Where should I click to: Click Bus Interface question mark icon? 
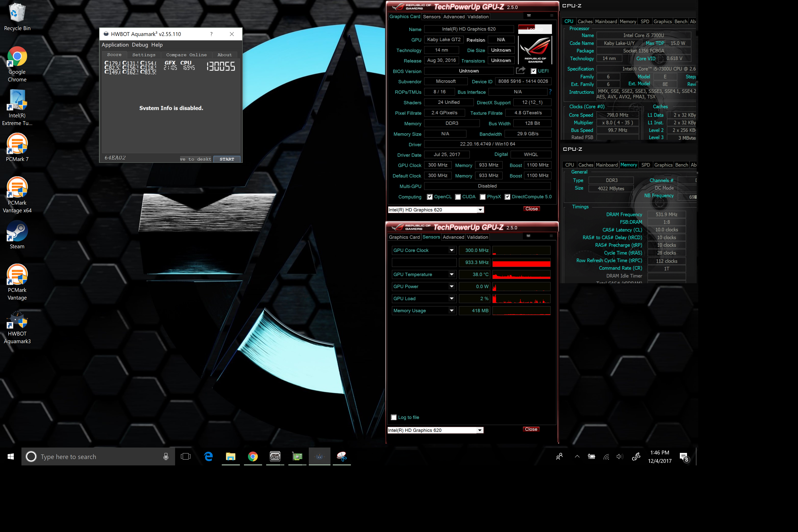tap(550, 92)
